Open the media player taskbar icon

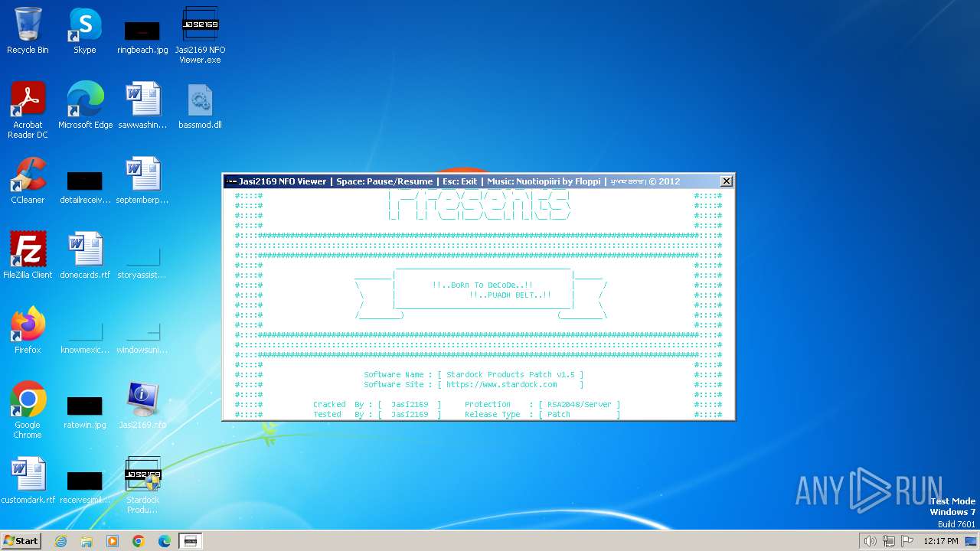tap(113, 541)
